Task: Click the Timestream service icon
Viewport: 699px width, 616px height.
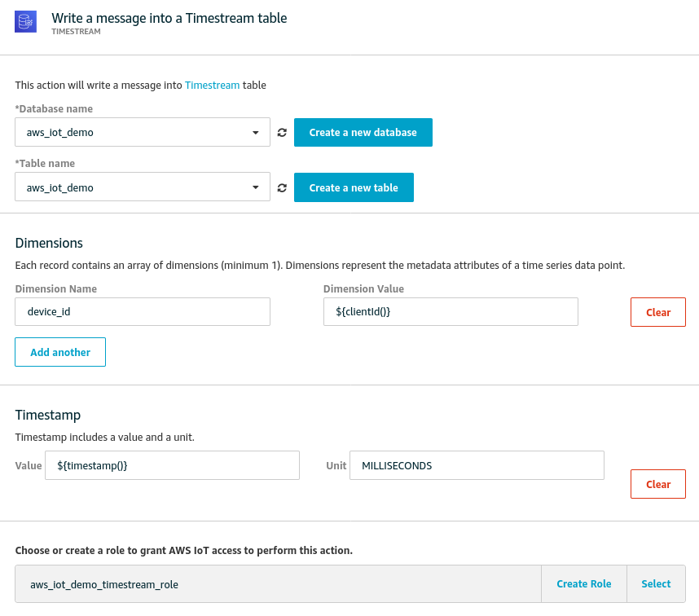Action: pos(25,22)
